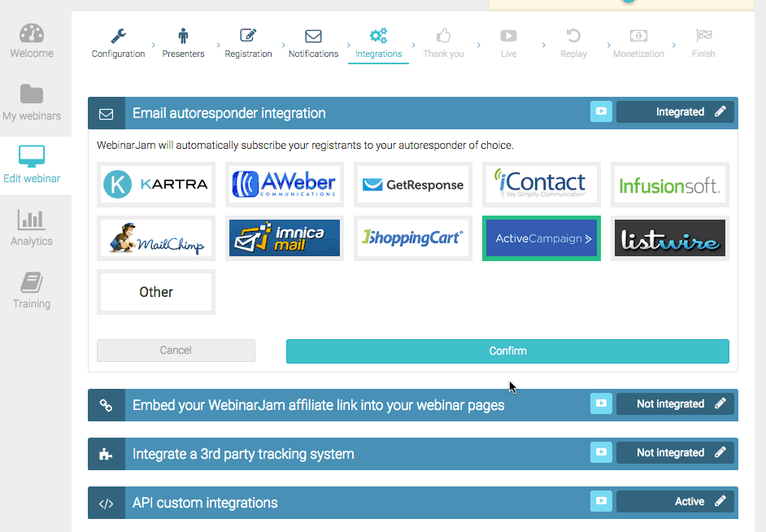Edit the affiliate link Not integrated status

pyautogui.click(x=675, y=404)
